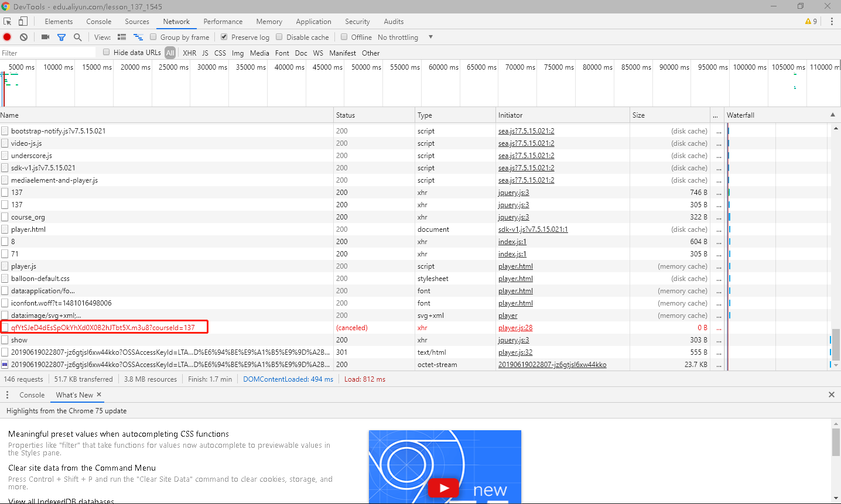The height and width of the screenshot is (504, 841).
Task: Select the inspect element tool
Action: 8,21
